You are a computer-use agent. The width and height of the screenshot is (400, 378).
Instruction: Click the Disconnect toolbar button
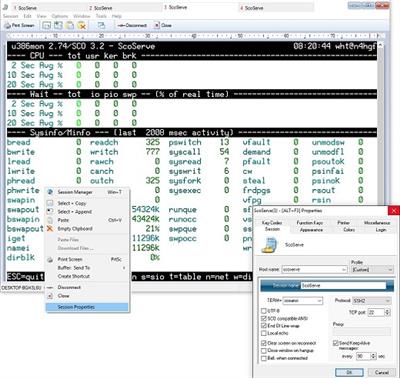(132, 25)
